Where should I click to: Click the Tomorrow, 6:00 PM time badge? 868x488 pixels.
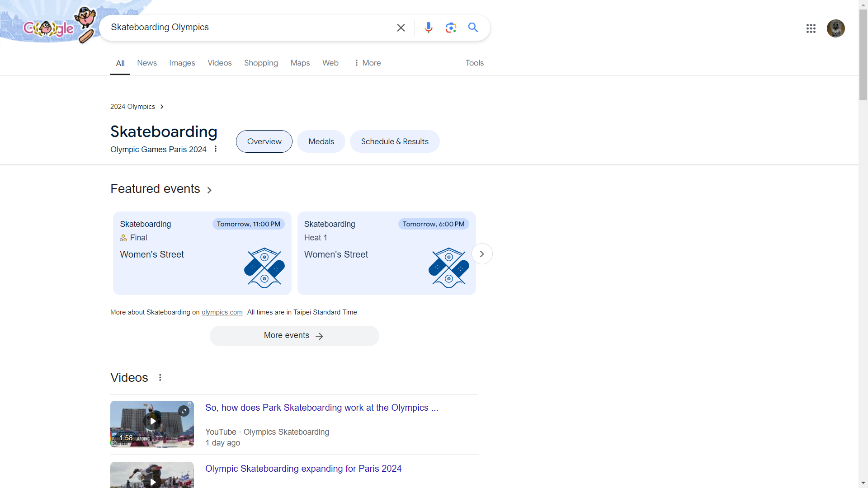click(434, 224)
